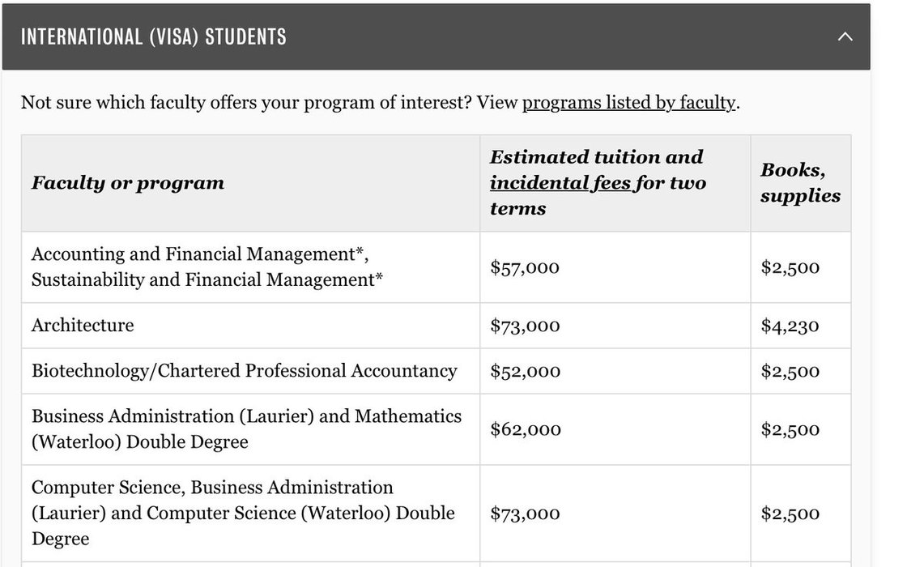Open the programs listed by faculty link
Viewport: 924px width, 567px height.
pyautogui.click(x=629, y=103)
